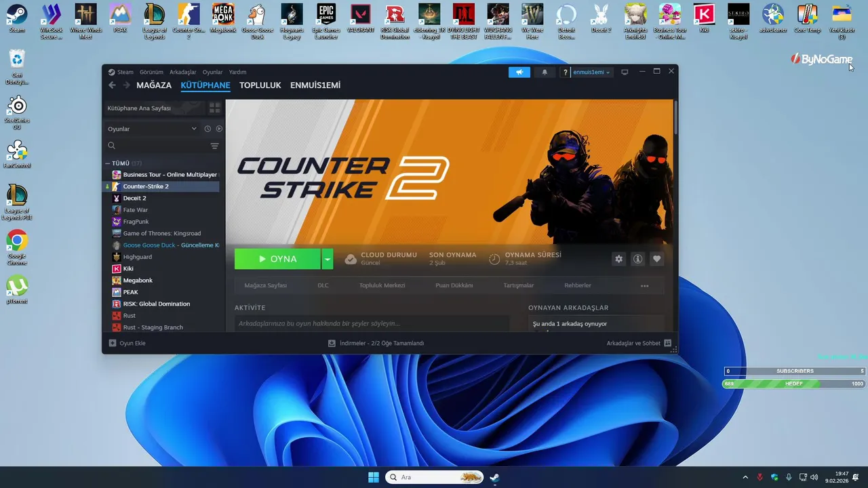Select the µTorrent desktop icon

click(x=17, y=290)
